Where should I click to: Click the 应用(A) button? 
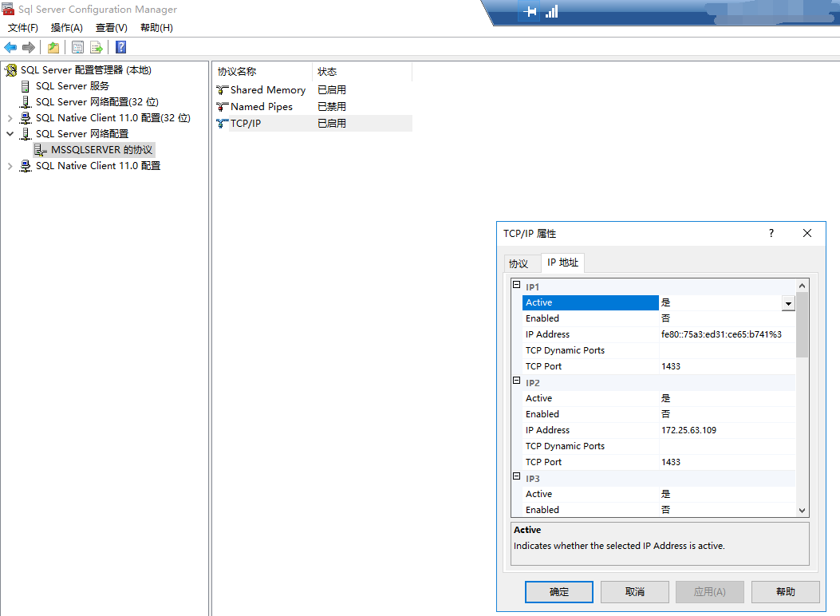(710, 592)
